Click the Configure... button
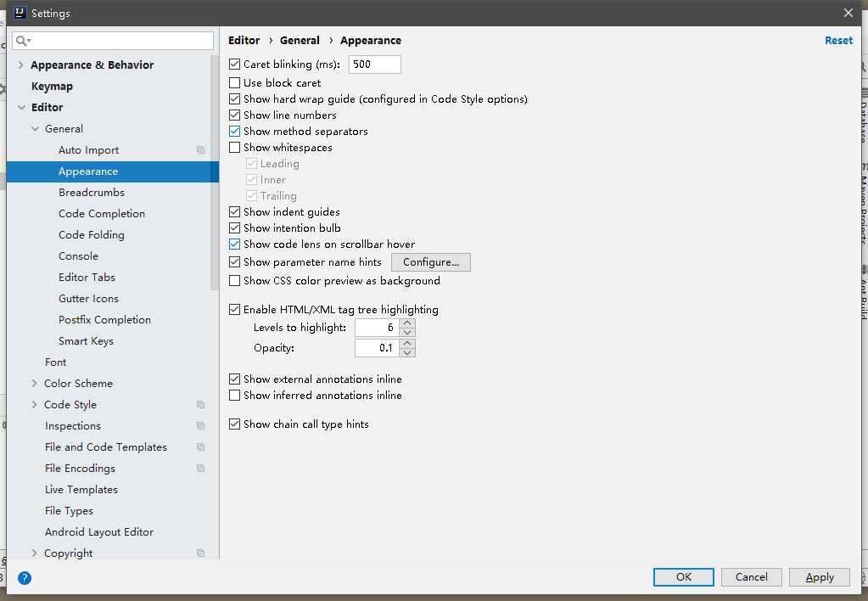This screenshot has height=601, width=868. tap(431, 262)
